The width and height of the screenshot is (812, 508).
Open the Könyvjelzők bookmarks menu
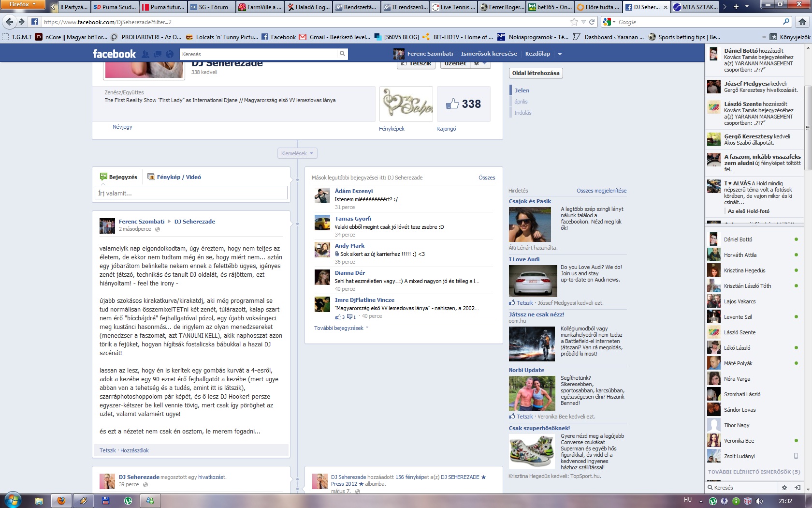coord(790,37)
